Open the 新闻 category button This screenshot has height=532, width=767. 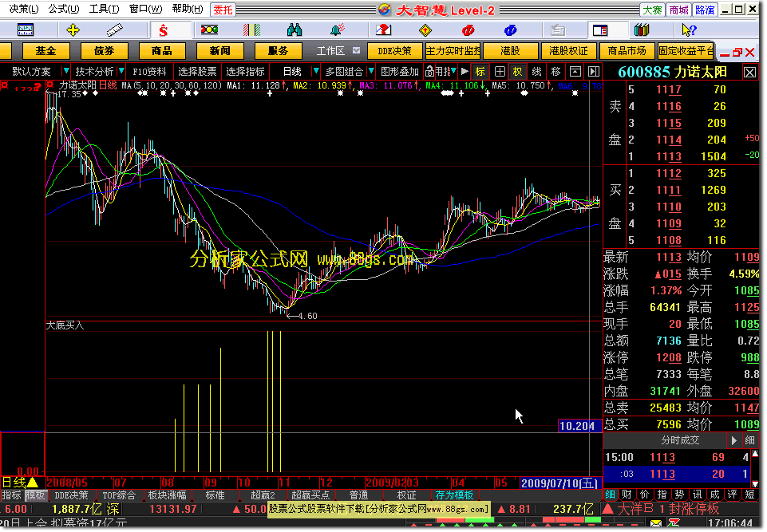point(220,51)
